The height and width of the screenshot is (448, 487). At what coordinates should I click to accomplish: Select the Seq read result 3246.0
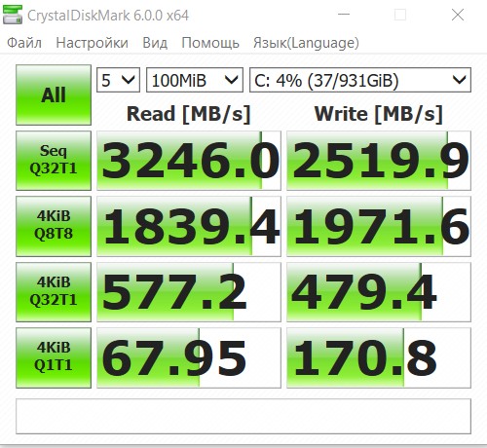pos(189,161)
